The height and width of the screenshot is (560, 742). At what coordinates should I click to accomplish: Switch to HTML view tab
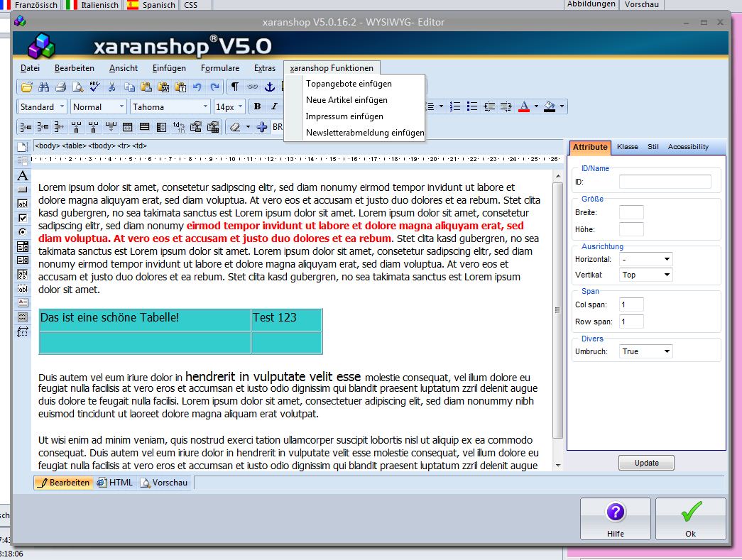point(115,483)
